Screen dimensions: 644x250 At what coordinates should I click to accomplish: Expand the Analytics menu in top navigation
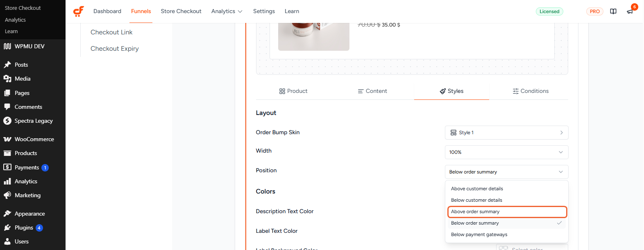click(x=227, y=11)
